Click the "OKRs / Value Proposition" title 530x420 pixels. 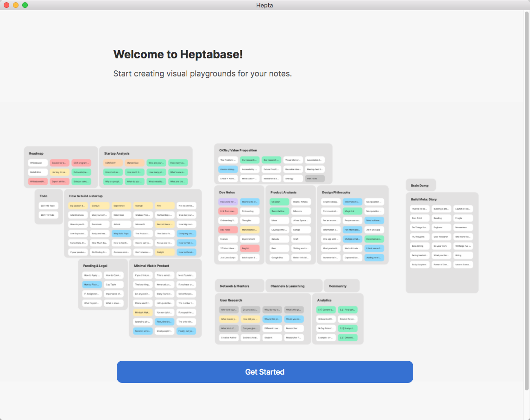(x=238, y=150)
